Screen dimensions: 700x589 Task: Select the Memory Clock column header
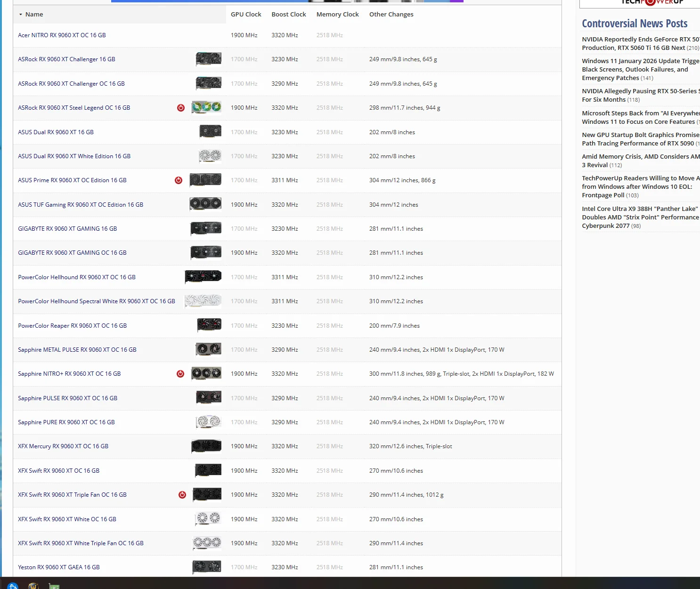point(337,14)
